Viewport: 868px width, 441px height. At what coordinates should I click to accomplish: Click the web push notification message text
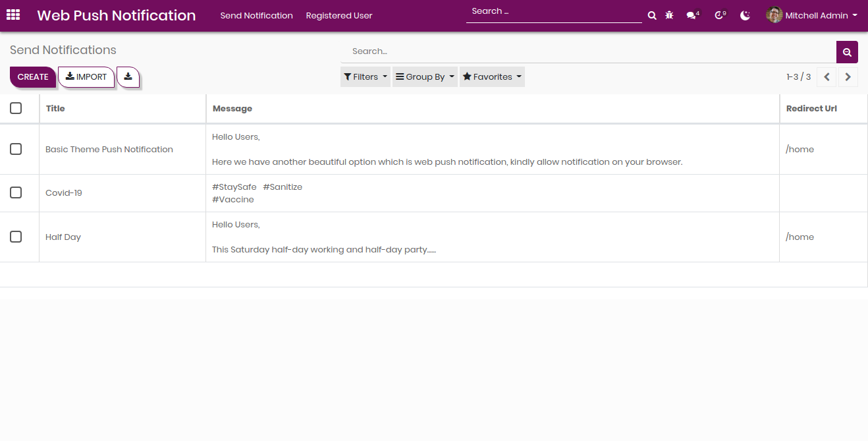(x=447, y=162)
